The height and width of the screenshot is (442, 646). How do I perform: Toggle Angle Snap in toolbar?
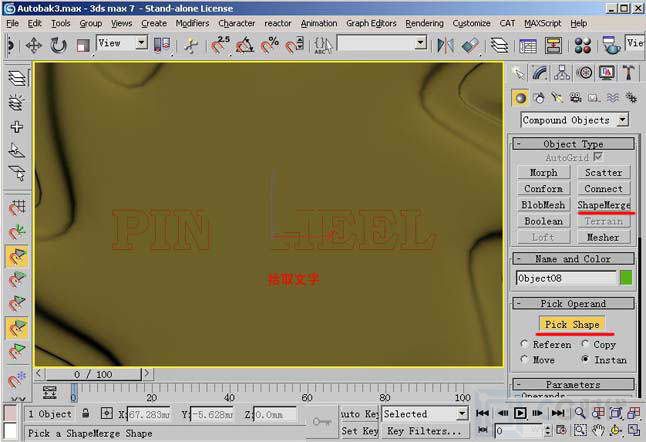[x=245, y=45]
